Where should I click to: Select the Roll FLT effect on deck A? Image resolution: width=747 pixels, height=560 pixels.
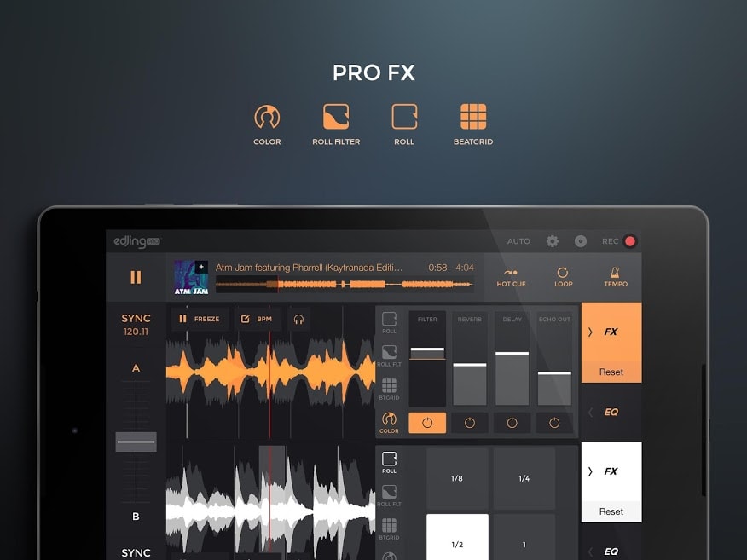389,355
